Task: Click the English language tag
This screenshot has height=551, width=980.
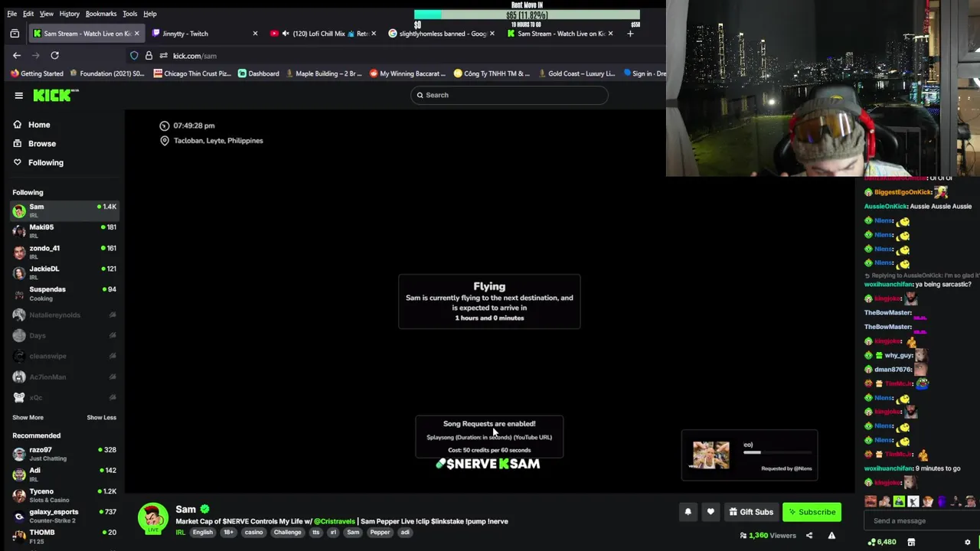Action: pos(203,533)
